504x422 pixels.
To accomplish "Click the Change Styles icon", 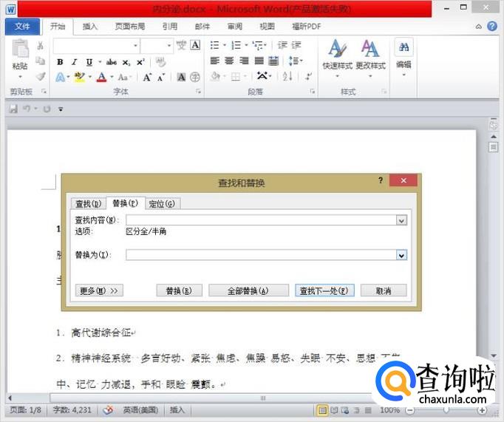I will click(x=370, y=52).
